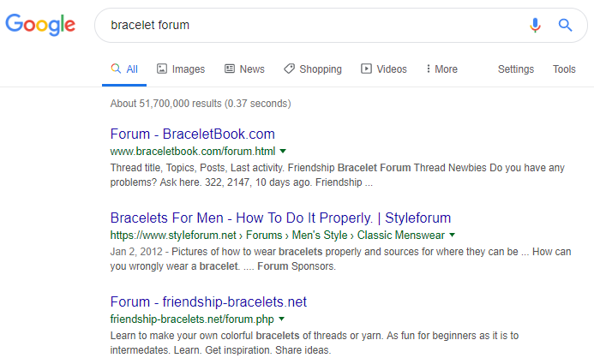Switch to the Videos tab
Image resolution: width=594 pixels, height=364 pixels.
[384, 69]
